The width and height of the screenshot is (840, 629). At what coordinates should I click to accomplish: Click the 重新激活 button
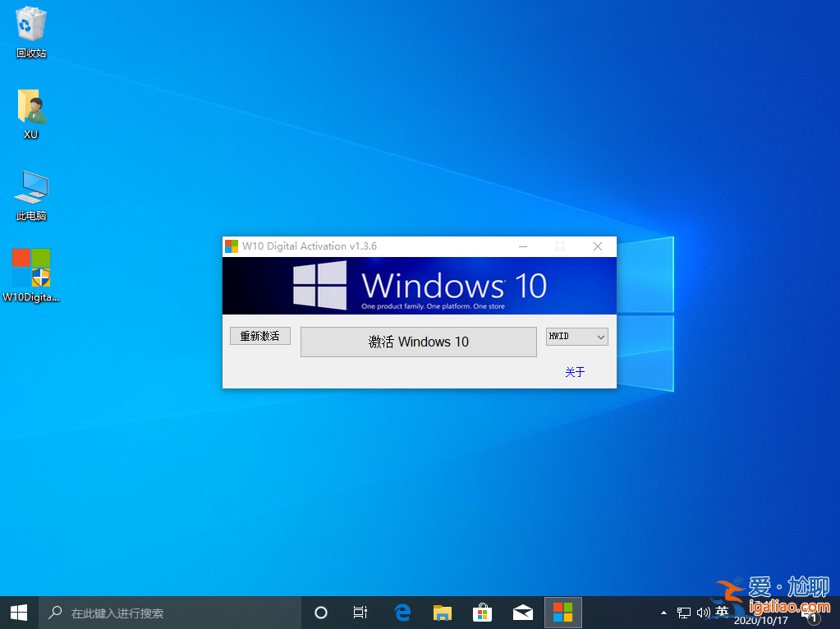pos(259,336)
